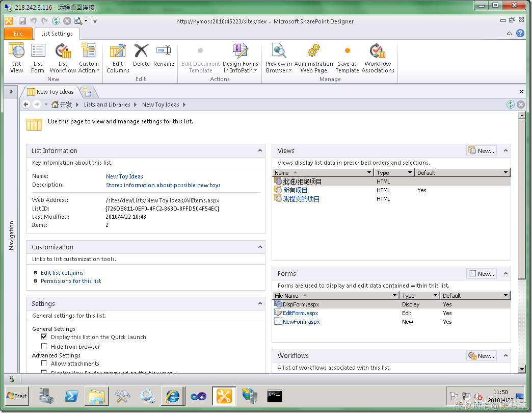Edit the list description link
Viewport: 532px width, 413px height.
163,185
